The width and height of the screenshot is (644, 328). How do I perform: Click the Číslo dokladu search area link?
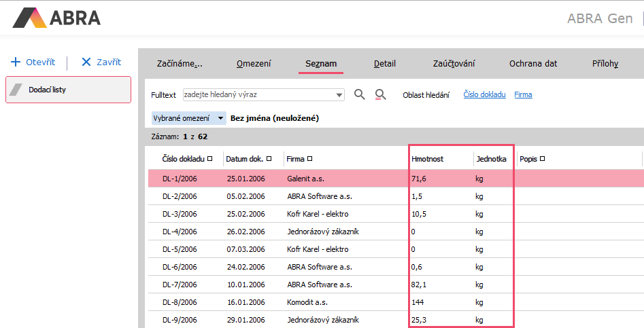coord(485,94)
